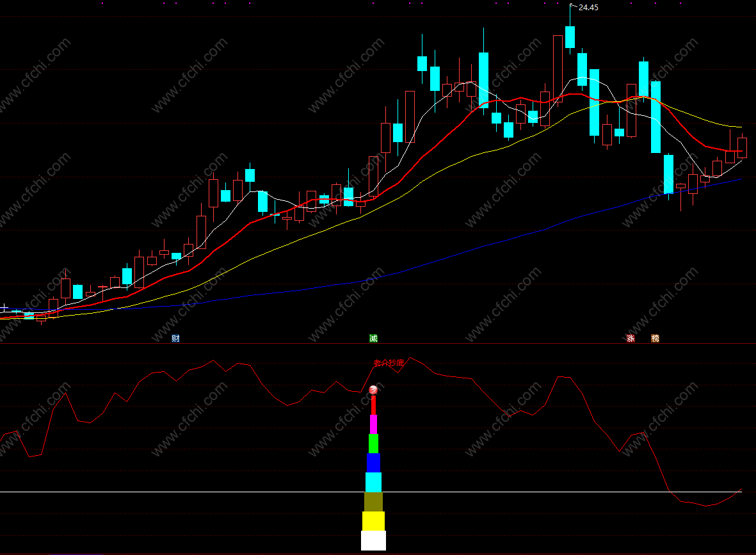Click the peak candlestick marked 24.45
Viewport: 756px width, 555px height.
[x=570, y=37]
